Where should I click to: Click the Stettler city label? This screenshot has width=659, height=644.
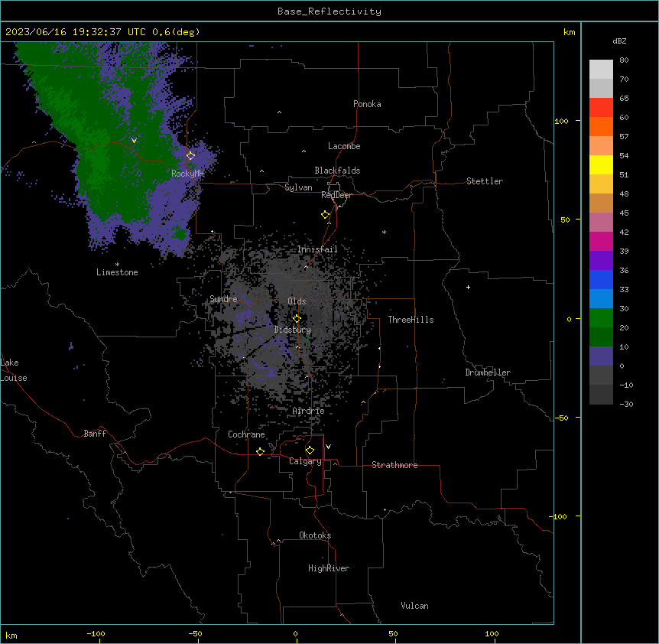point(484,181)
